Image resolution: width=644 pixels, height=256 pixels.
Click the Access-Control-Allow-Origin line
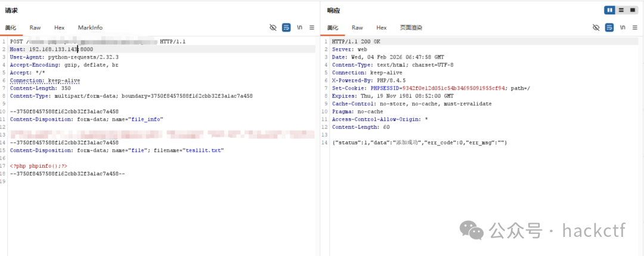[x=380, y=119]
